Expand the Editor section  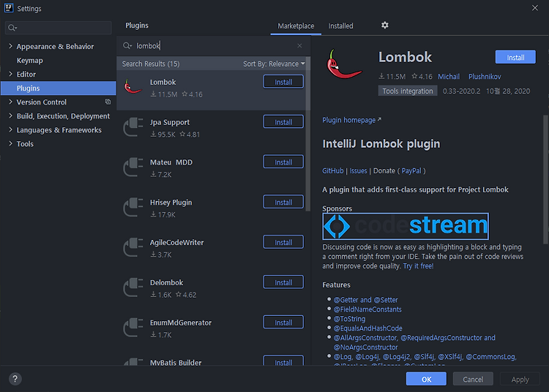[10, 74]
